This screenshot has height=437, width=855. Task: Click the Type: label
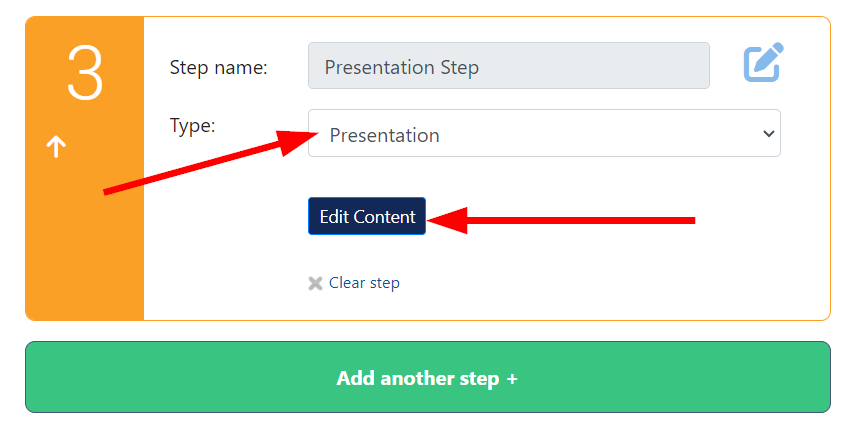[192, 126]
